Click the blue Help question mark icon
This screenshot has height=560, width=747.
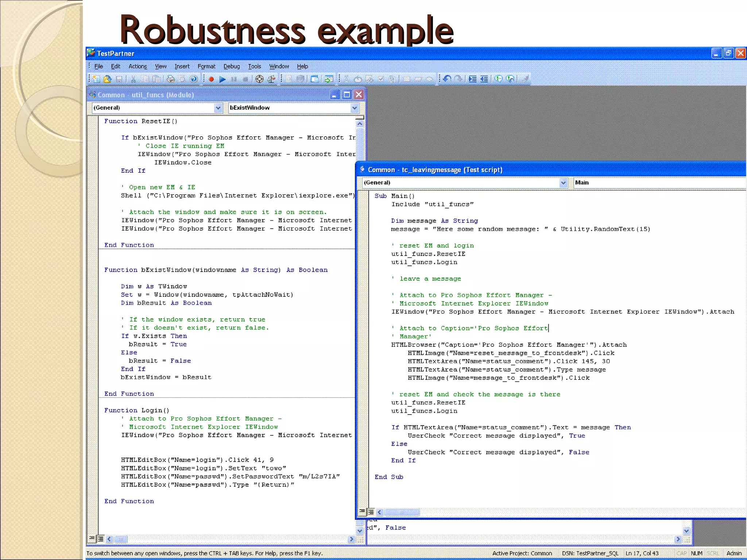point(194,79)
